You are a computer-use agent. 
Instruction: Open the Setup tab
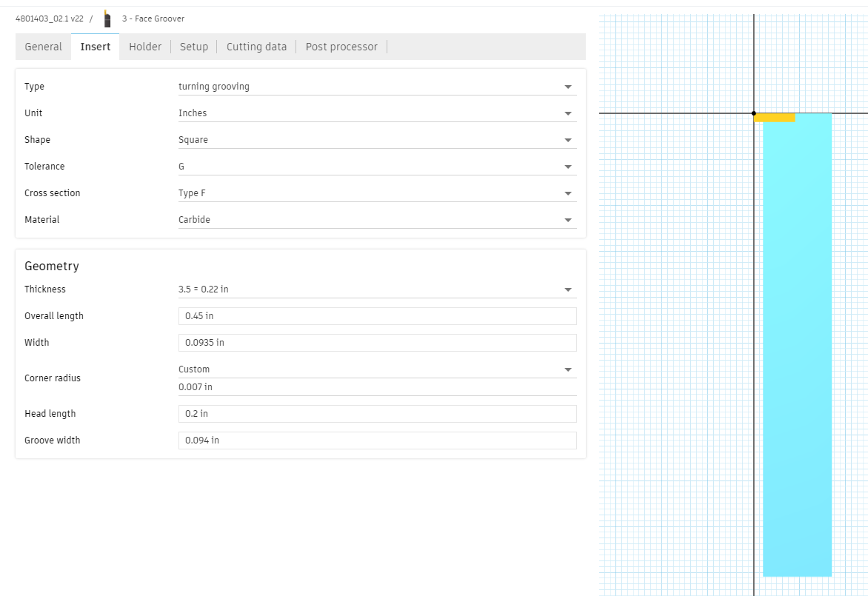[194, 47]
